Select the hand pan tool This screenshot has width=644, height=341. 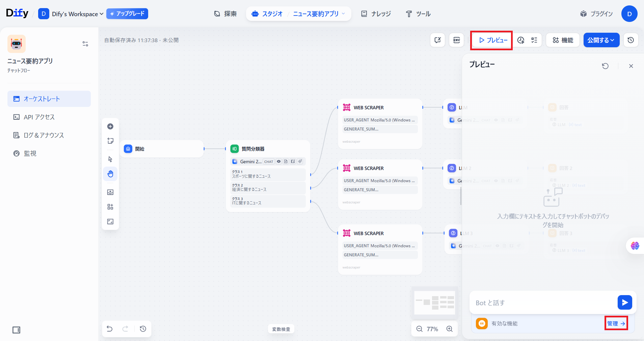pos(110,174)
